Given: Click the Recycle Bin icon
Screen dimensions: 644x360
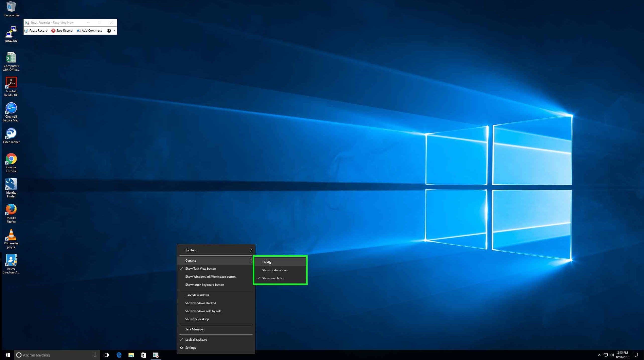Looking at the screenshot, I should tap(11, 6).
